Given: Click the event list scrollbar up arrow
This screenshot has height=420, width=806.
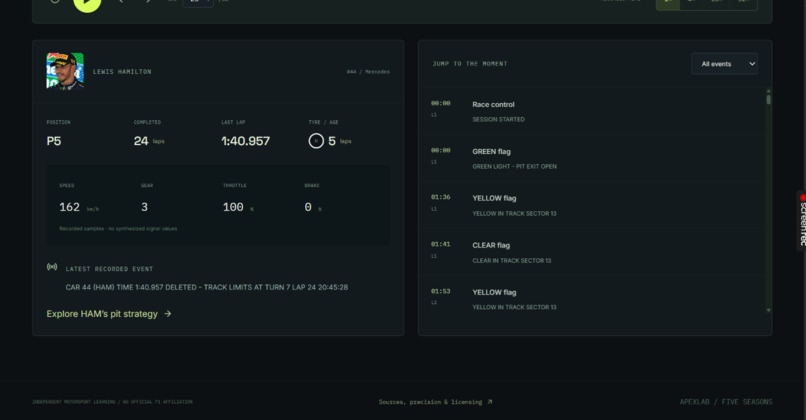Looking at the screenshot, I should [x=768, y=91].
